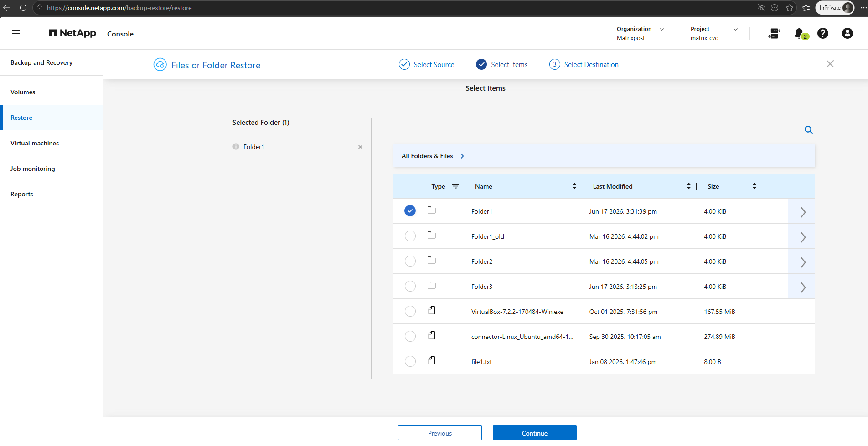
Task: Click the folder icon in the Folder3 row
Action: pos(432,286)
